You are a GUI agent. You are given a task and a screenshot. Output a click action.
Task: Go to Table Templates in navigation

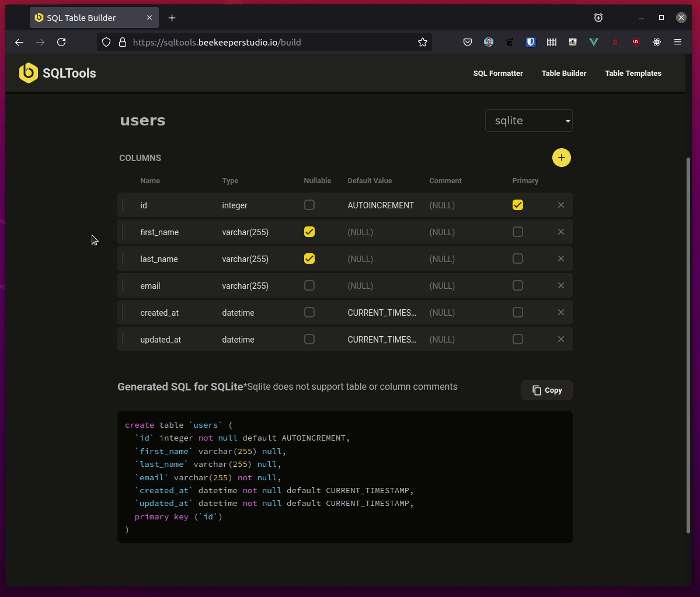click(x=633, y=74)
